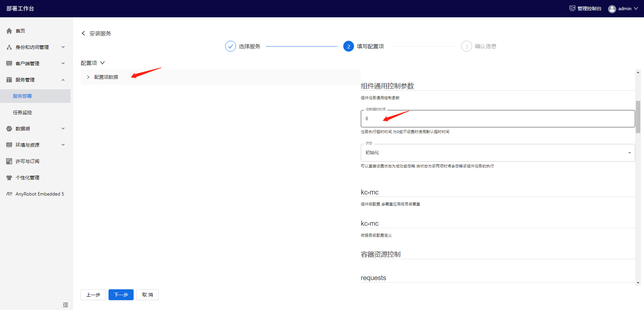
Task: Click the 容器资源控制 heading
Action: [380, 254]
